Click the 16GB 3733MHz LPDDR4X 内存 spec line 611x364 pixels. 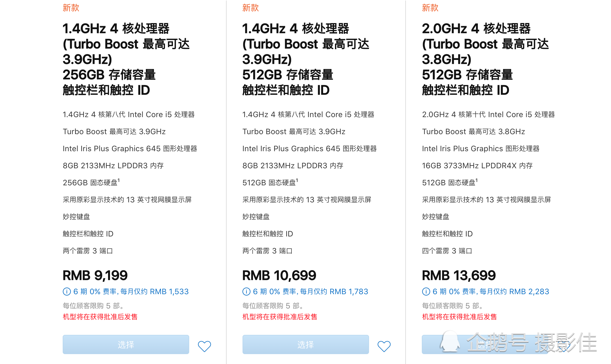pos(477,166)
